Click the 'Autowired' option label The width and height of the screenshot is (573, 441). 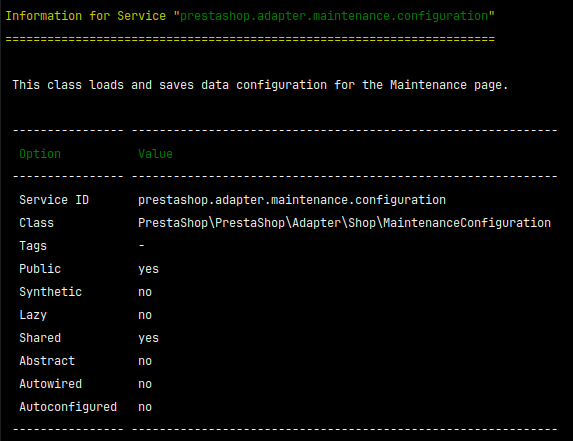click(x=50, y=384)
